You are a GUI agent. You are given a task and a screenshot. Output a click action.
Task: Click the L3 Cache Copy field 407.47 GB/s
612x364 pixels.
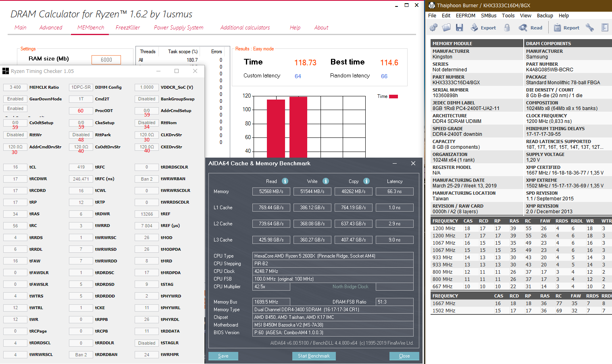pyautogui.click(x=354, y=240)
